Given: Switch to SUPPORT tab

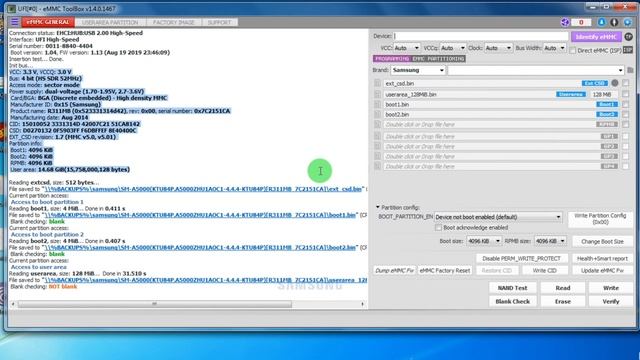Looking at the screenshot, I should tap(220, 22).
